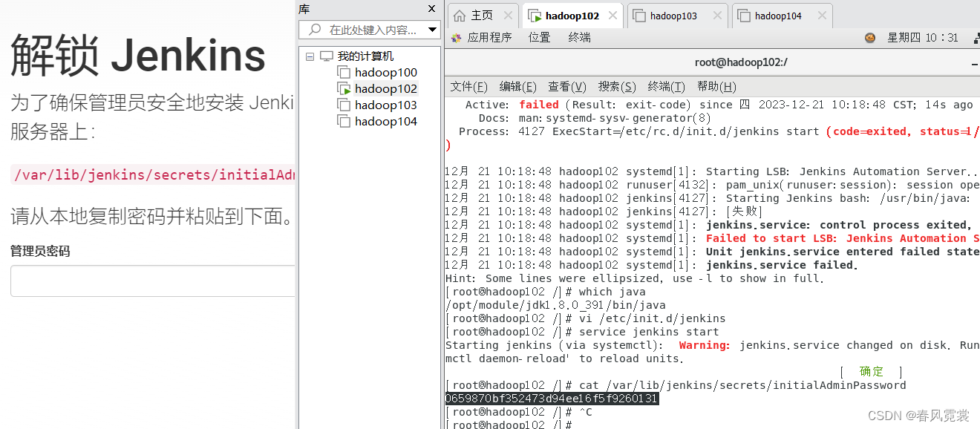980x429 pixels.
Task: Click the computer icon beside 我的计算机
Action: tap(327, 56)
